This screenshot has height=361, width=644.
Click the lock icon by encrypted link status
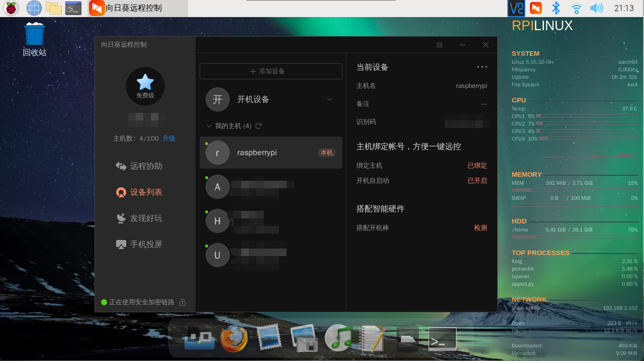[x=182, y=302]
